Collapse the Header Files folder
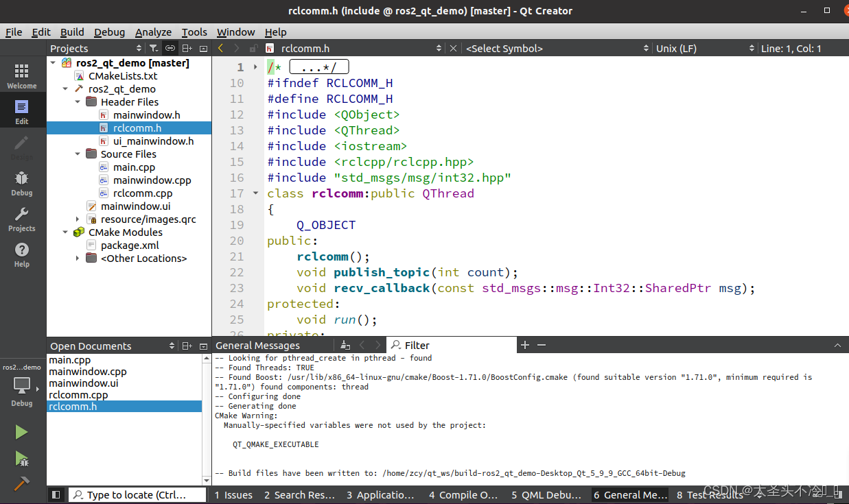The width and height of the screenshot is (849, 504). tap(78, 102)
